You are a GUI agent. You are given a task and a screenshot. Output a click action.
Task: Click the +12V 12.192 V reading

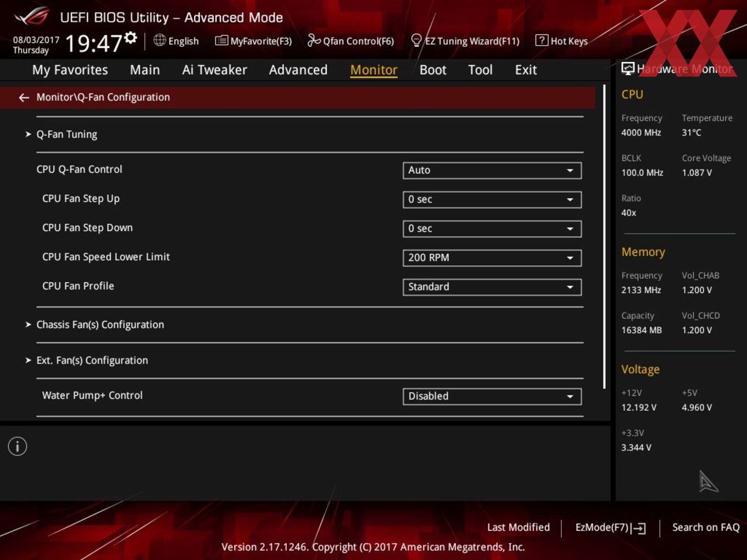pos(639,407)
